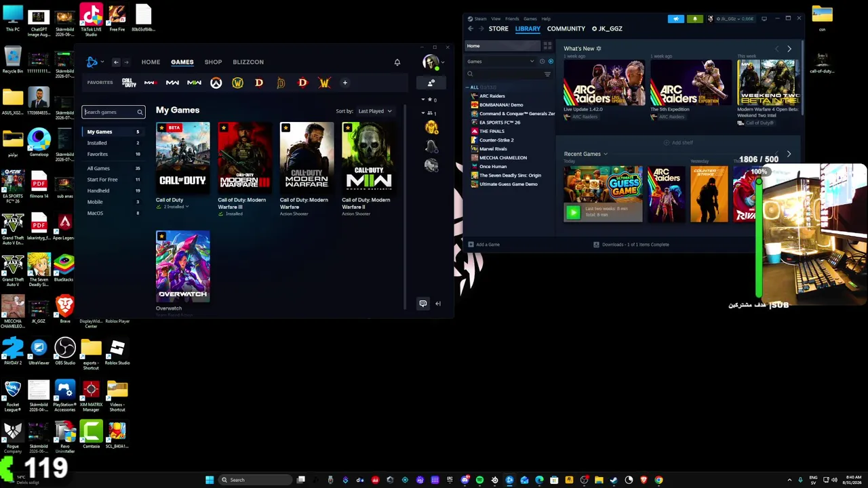
Task: Open Google Chrome from the taskbar
Action: 658,480
